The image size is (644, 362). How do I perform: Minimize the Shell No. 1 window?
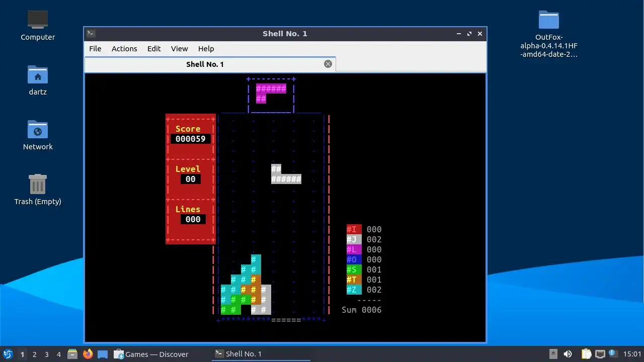point(459,34)
